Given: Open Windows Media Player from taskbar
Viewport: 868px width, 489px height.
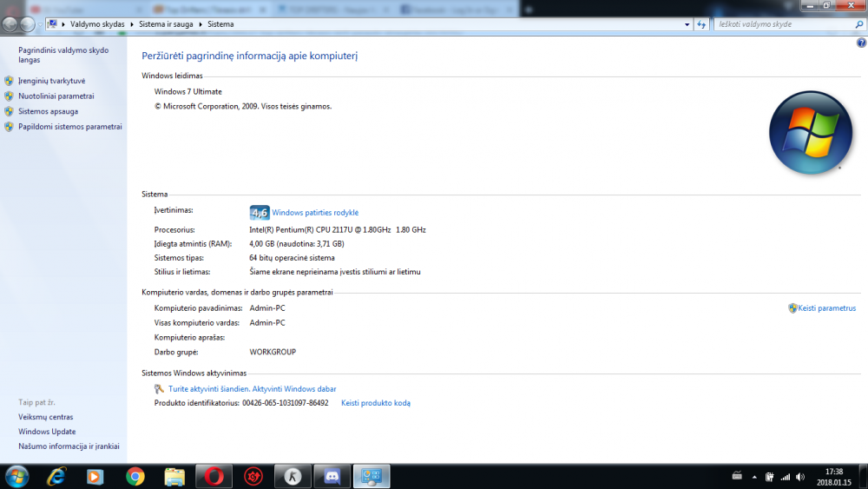Looking at the screenshot, I should click(95, 476).
